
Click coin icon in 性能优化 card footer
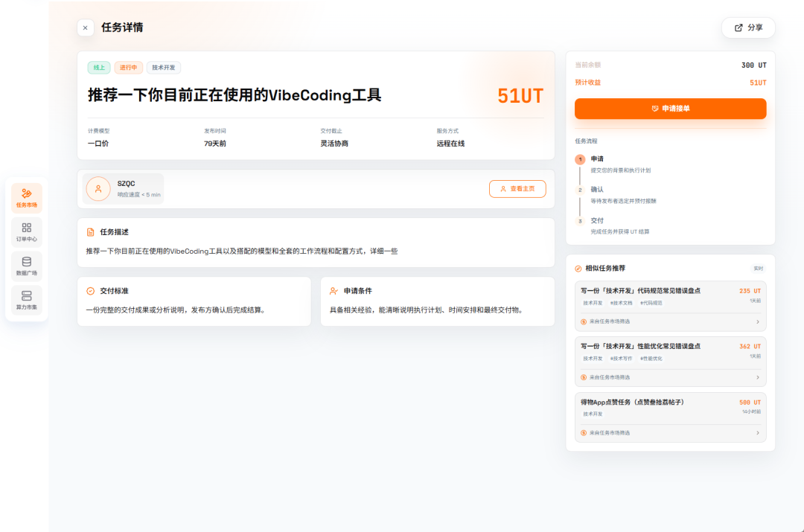point(584,378)
